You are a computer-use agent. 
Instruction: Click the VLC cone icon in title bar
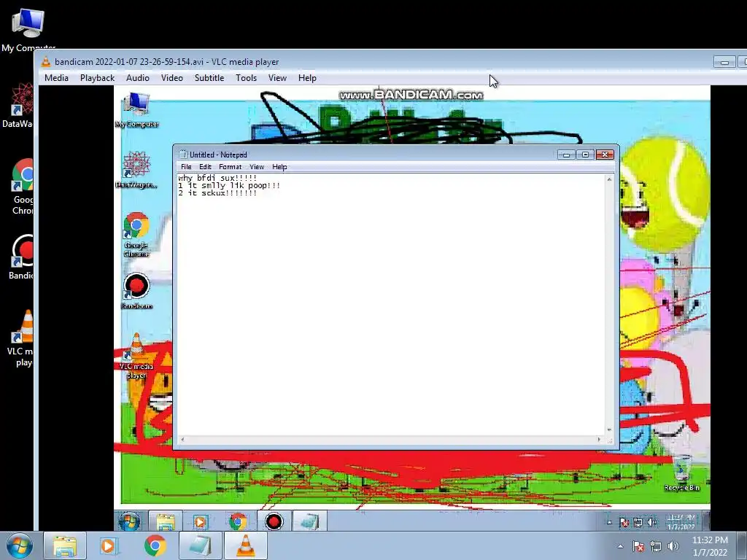(46, 61)
